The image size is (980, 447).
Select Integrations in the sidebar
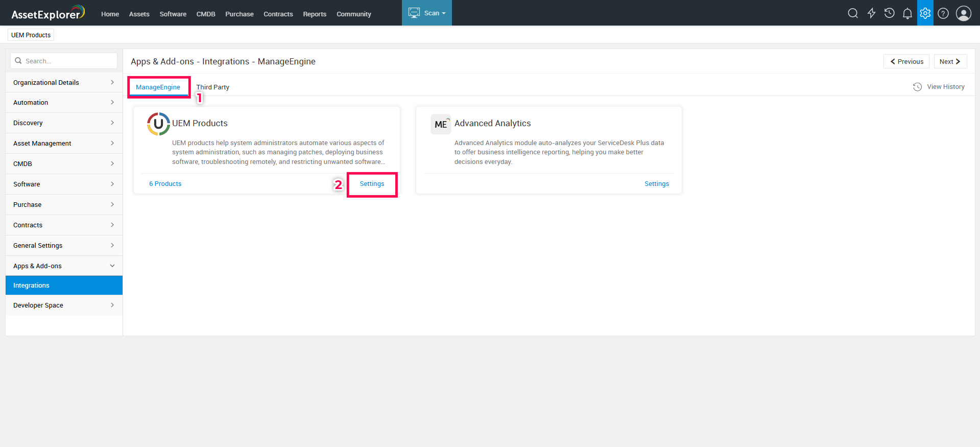tap(64, 286)
